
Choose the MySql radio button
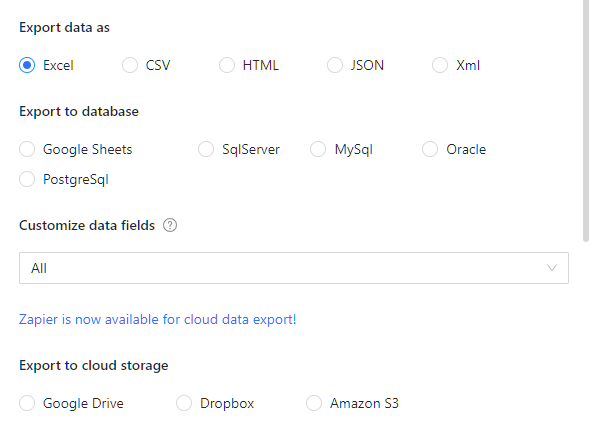[x=318, y=149]
